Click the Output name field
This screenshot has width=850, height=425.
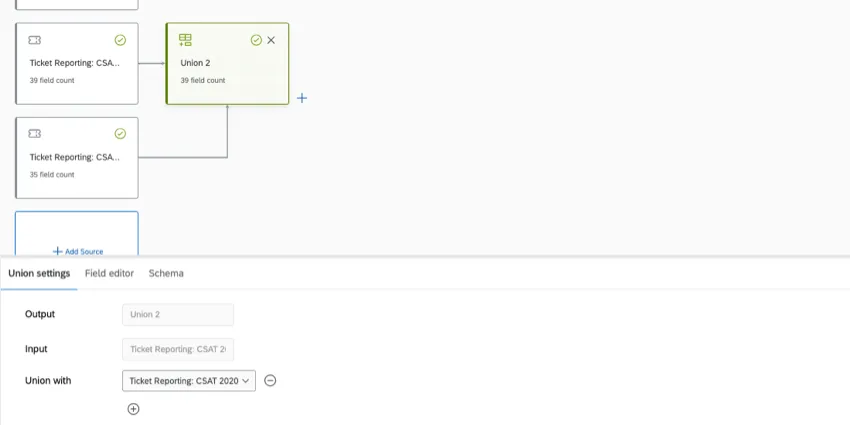[x=177, y=314]
